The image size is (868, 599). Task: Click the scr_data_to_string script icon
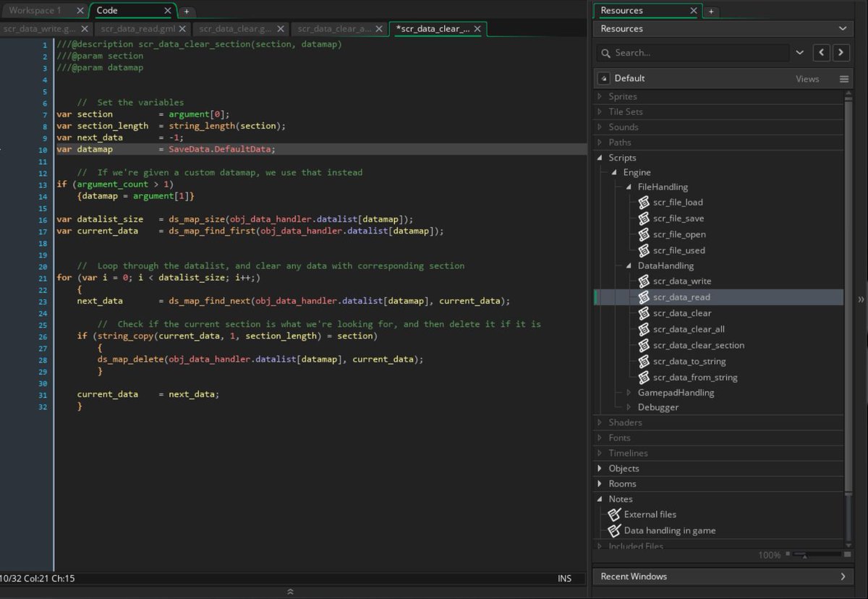tap(644, 362)
